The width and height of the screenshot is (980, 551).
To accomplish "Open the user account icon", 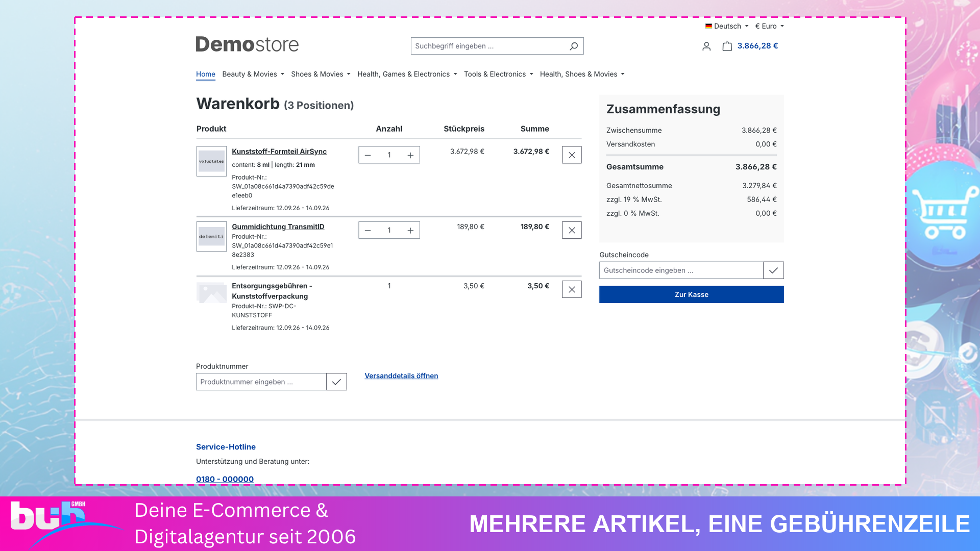I will [706, 46].
